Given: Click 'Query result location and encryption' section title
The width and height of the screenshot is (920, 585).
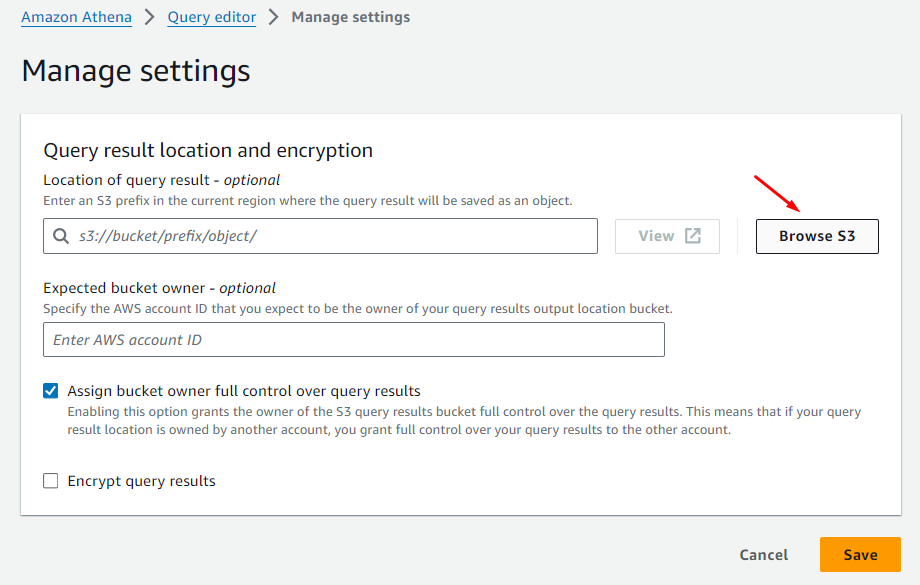Looking at the screenshot, I should click(x=208, y=150).
